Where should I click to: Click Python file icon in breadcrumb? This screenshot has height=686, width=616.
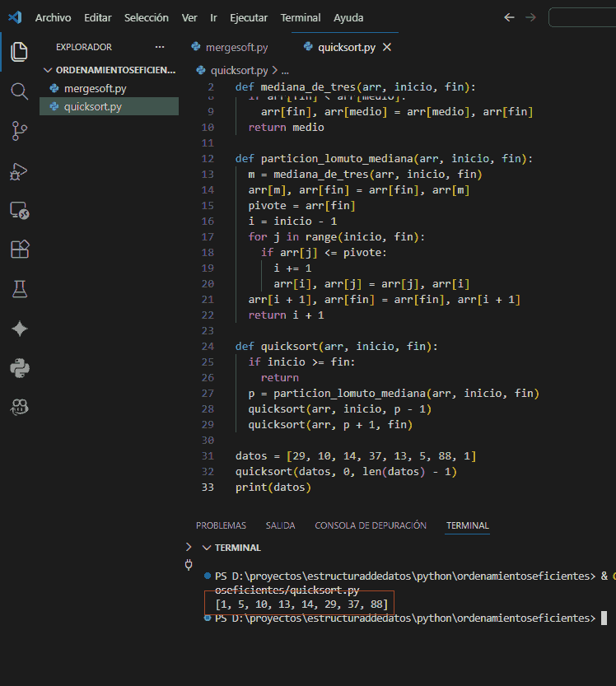click(x=201, y=70)
